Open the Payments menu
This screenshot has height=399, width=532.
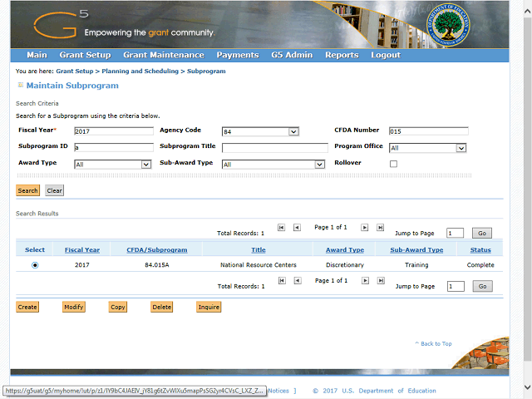coord(237,55)
